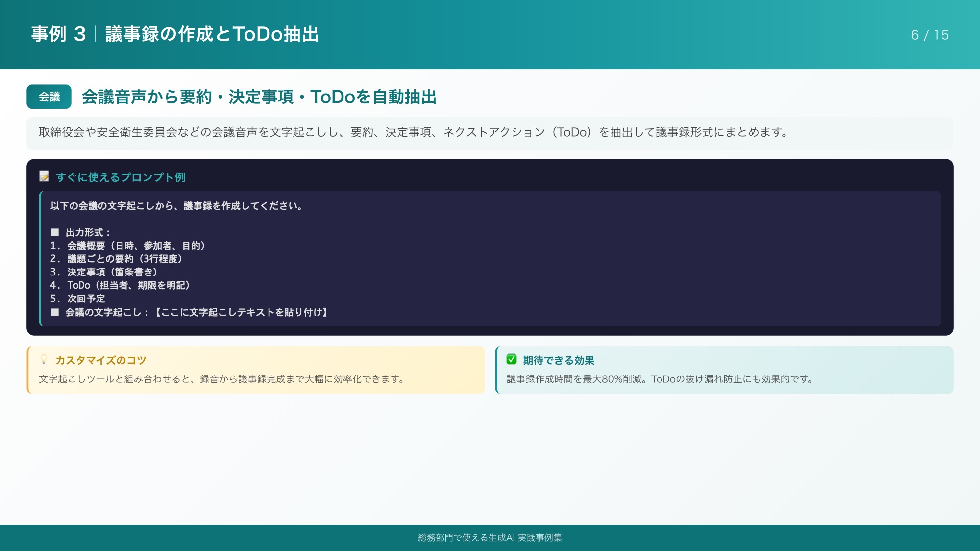
Task: Select prompt line 2. 議題ごとの要約（3行程度）
Action: (116, 259)
